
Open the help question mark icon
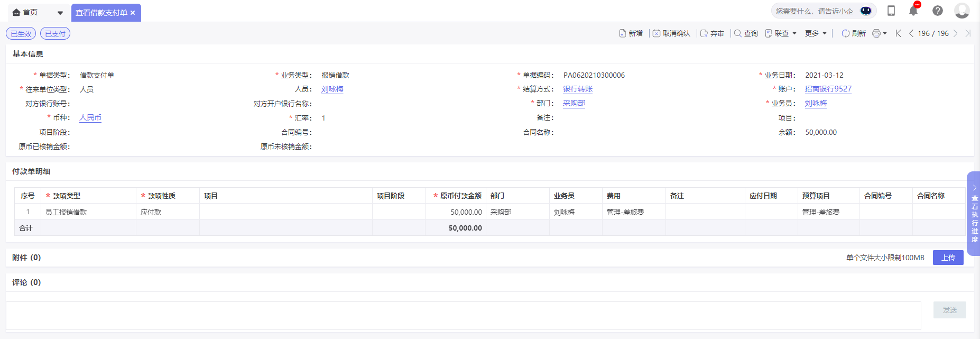[x=938, y=11]
